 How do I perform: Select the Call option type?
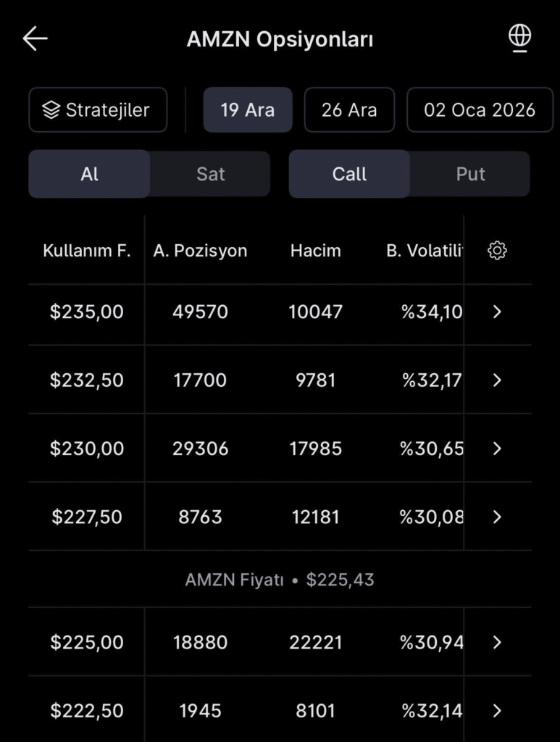click(349, 174)
